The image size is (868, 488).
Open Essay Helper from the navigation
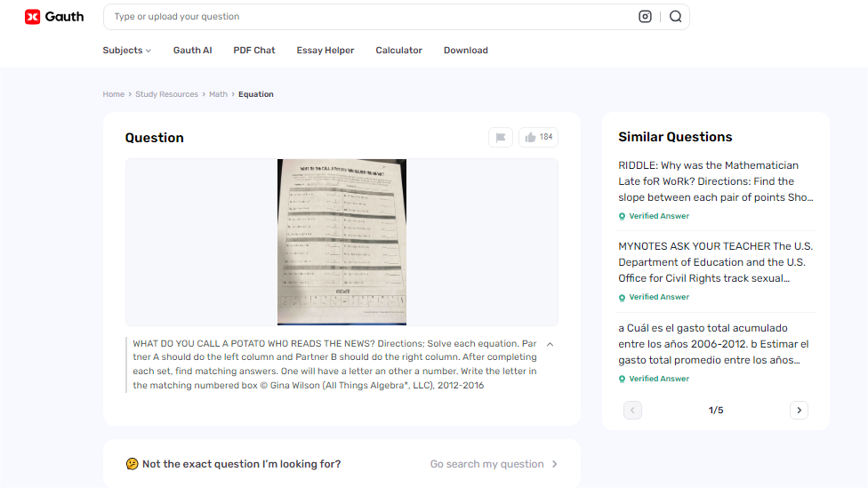(325, 51)
